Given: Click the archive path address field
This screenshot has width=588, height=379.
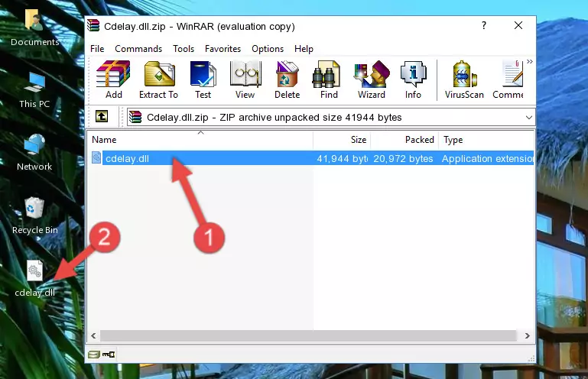Looking at the screenshot, I should click(330, 118).
